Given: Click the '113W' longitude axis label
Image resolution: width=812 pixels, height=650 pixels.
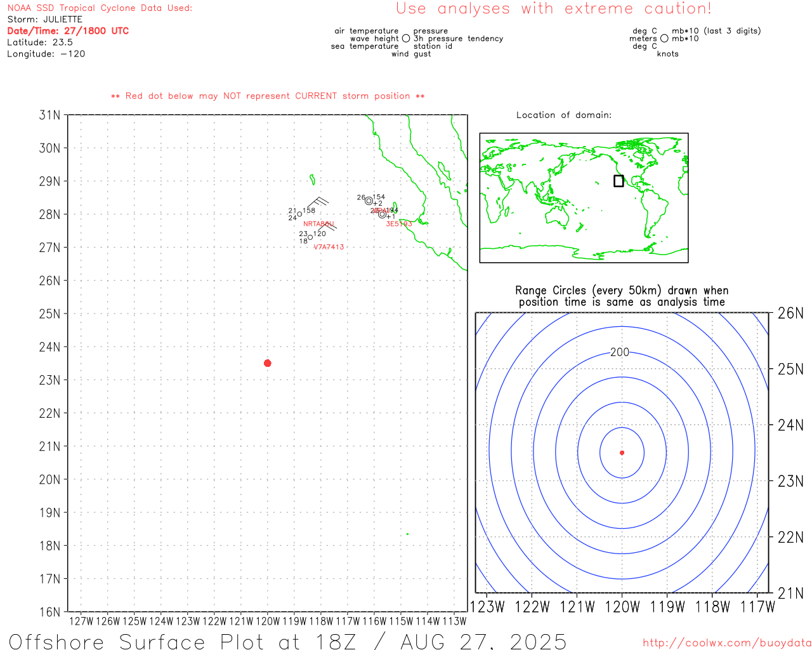Looking at the screenshot, I should pyautogui.click(x=454, y=621).
